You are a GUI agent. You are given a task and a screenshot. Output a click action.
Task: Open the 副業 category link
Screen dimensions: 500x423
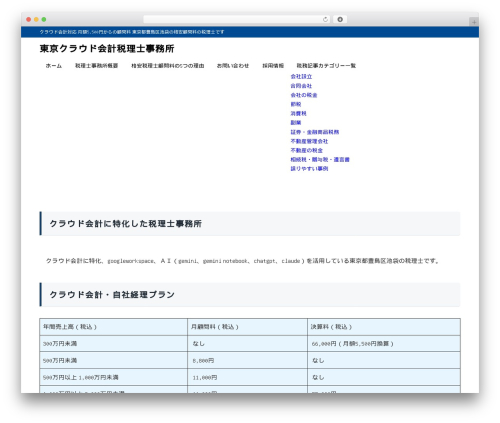pyautogui.click(x=296, y=123)
